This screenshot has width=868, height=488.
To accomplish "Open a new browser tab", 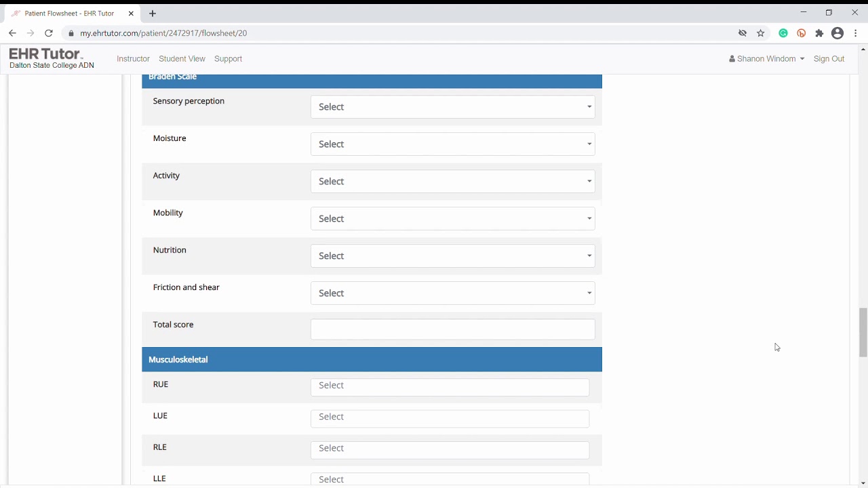I will [x=153, y=14].
